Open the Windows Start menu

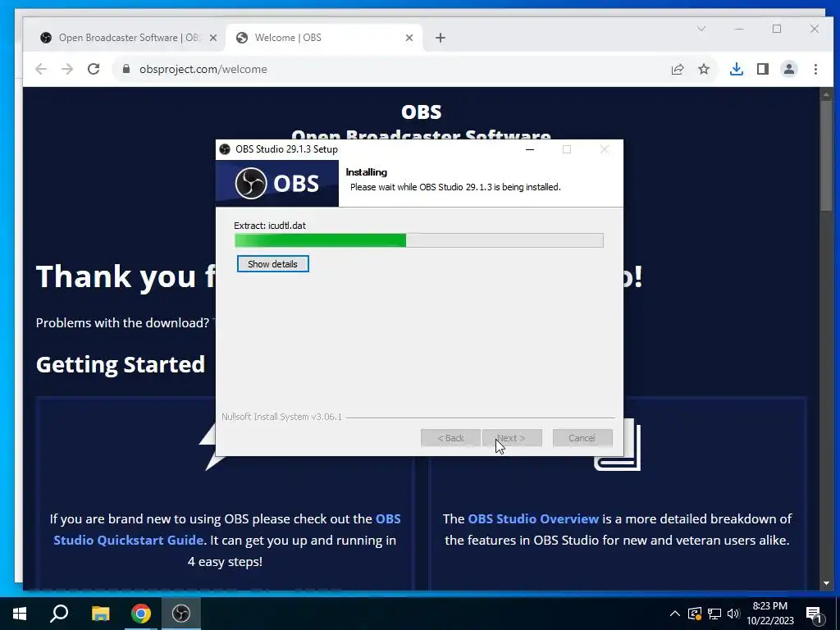coord(20,614)
